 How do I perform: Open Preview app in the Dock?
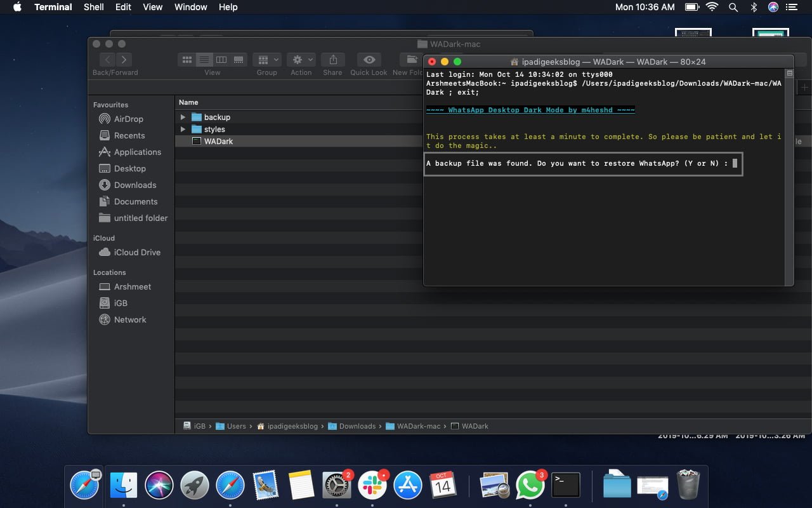(494, 486)
